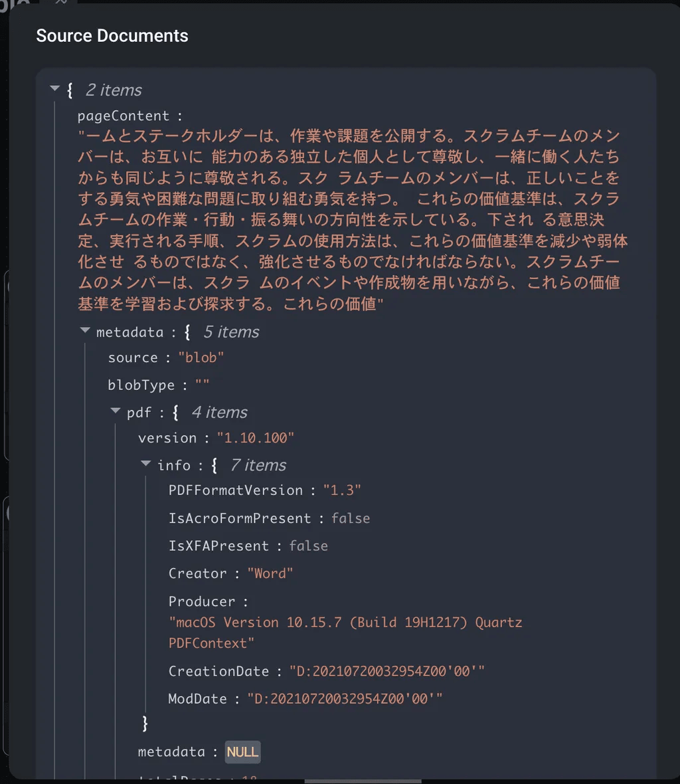This screenshot has width=680, height=784.
Task: Click the IsXFAPresent false value
Action: (x=309, y=546)
